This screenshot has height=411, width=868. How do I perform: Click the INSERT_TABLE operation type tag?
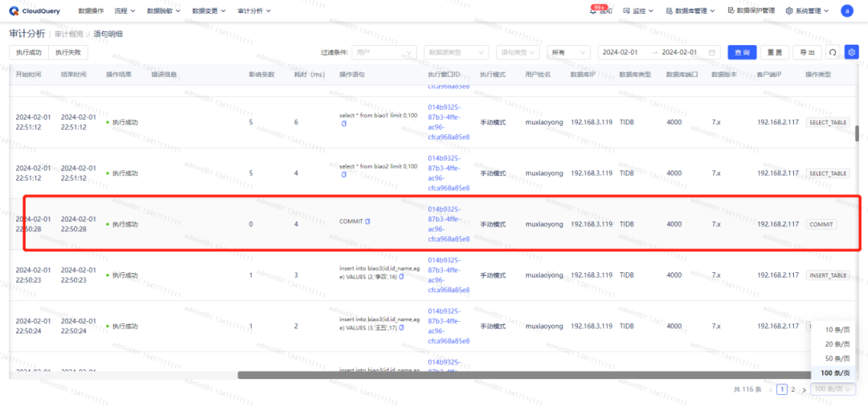click(x=828, y=275)
